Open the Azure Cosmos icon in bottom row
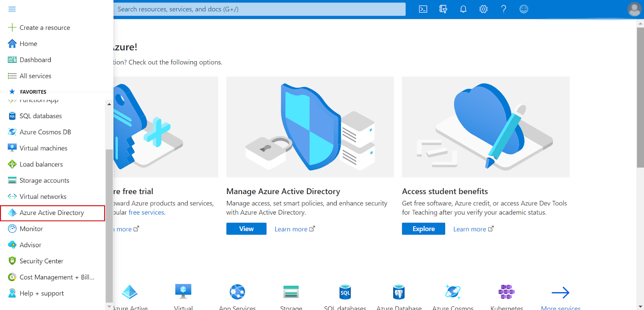This screenshot has height=310, width=644. click(x=453, y=292)
